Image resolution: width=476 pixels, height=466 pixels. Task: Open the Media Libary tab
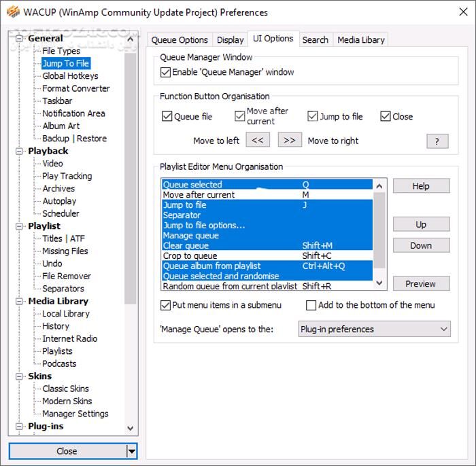point(361,40)
